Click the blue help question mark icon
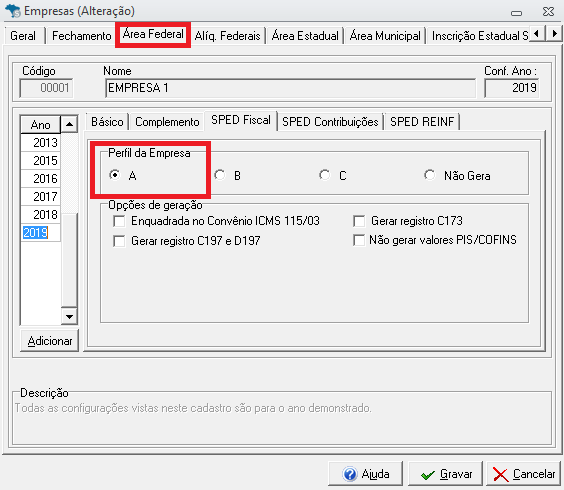This screenshot has height=490, width=564. pyautogui.click(x=350, y=474)
